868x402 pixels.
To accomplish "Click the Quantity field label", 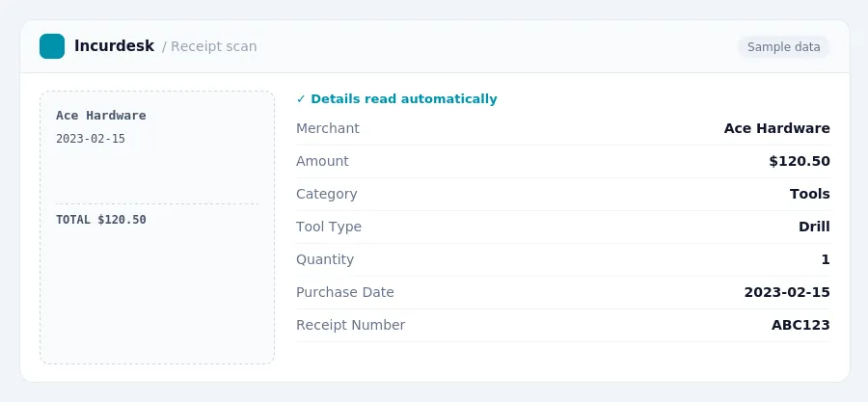I will [x=325, y=259].
